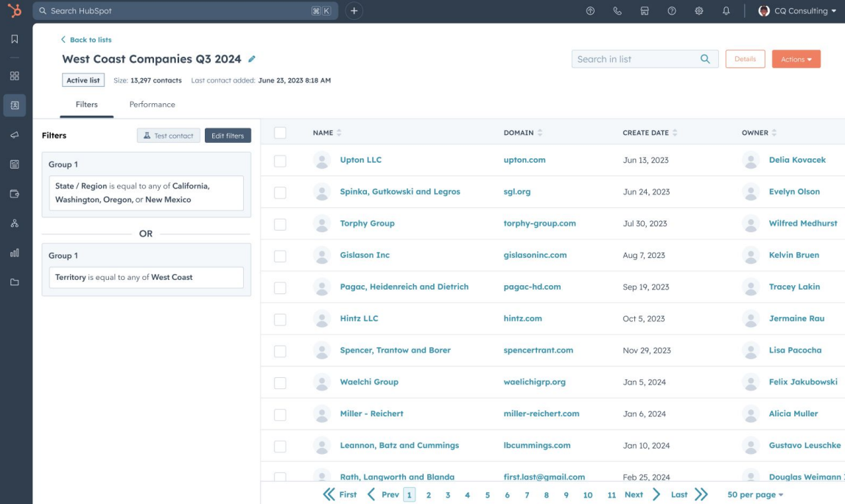
Task: Open the Actions dropdown button
Action: 796,59
